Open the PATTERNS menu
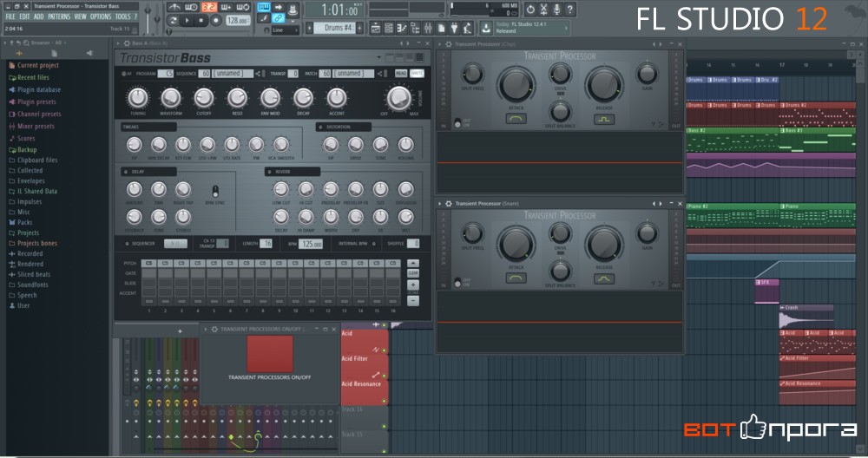Image resolution: width=868 pixels, height=458 pixels. click(x=59, y=16)
